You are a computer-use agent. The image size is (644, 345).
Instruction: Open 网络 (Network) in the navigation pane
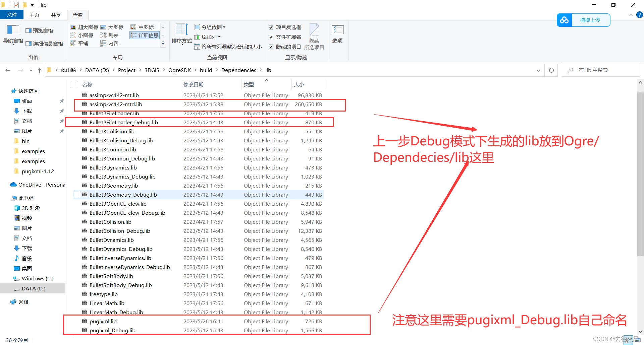point(19,302)
